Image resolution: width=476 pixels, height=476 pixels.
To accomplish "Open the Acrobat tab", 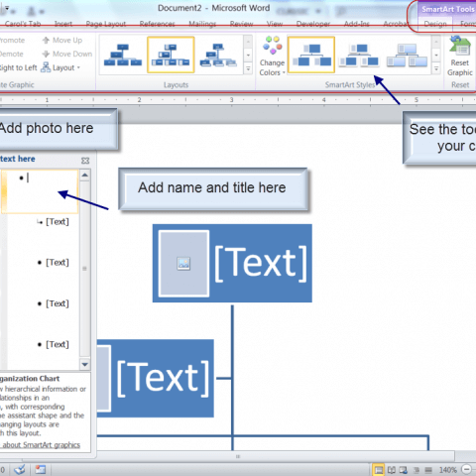I will click(x=396, y=24).
